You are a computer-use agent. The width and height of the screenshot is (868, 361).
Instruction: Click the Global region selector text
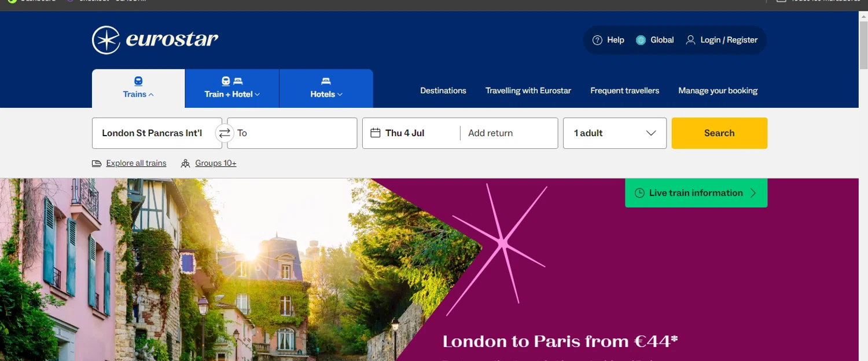click(662, 40)
